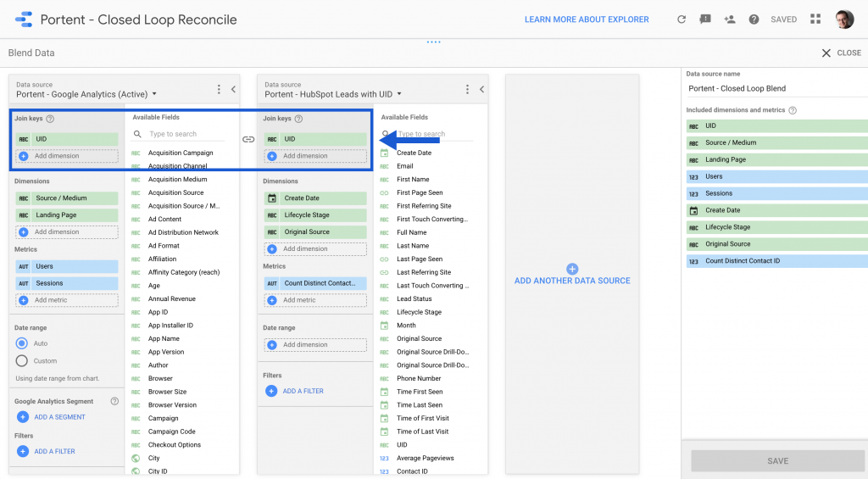Viewport: 868px width, 479px height.
Task: Click the search icon in the Google Analytics Available Fields
Action: pos(137,134)
